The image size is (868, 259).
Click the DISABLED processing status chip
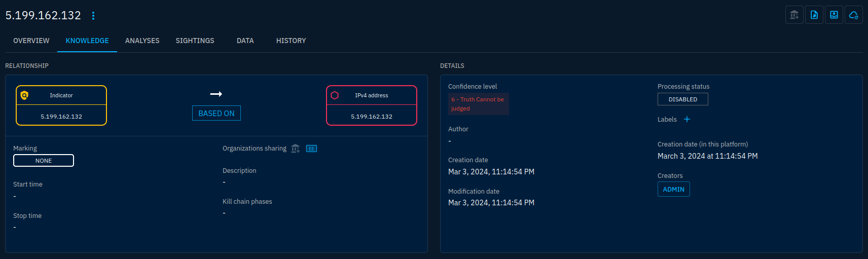[x=682, y=99]
